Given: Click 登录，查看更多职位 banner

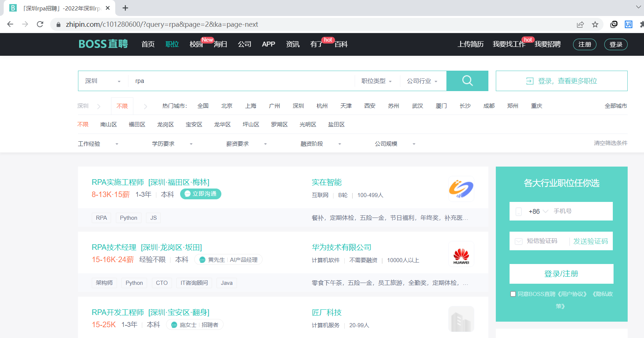Looking at the screenshot, I should (x=562, y=81).
